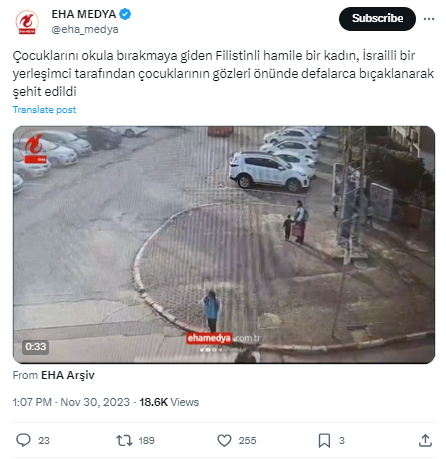Click the EHA MEDYA display name
This screenshot has width=446, height=459.
coord(84,14)
